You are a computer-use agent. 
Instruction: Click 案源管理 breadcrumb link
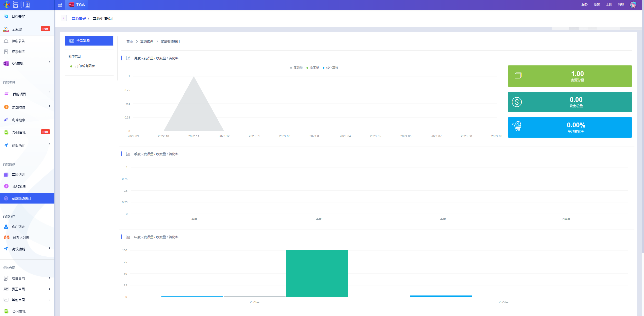79,19
